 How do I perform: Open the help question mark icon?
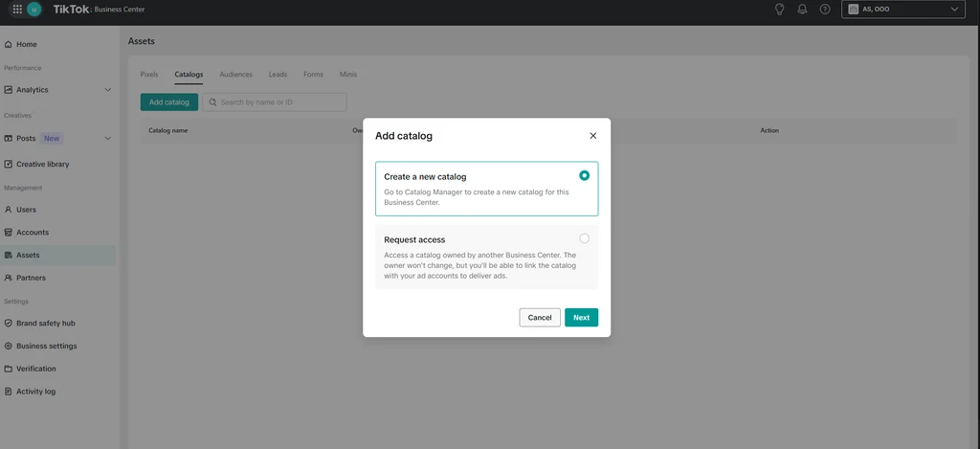pyautogui.click(x=825, y=10)
